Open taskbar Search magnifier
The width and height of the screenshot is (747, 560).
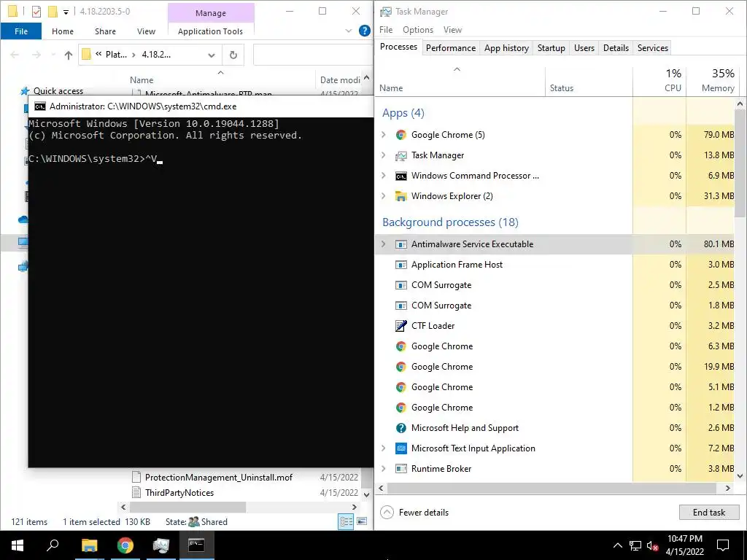click(53, 545)
